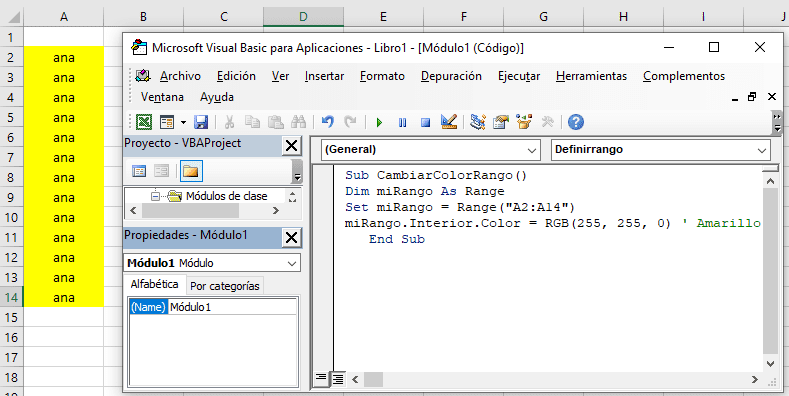
Task: Click Full Module View button at code pane bottom
Action: [338, 379]
